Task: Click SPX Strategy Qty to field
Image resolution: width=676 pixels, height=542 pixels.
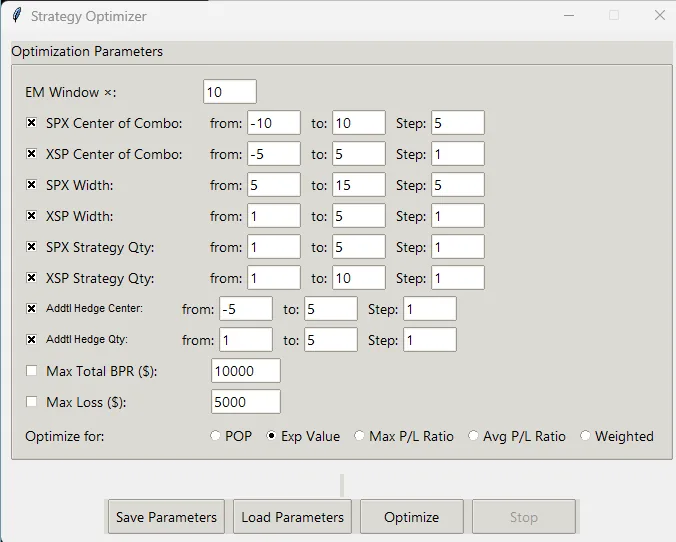Action: 359,247
